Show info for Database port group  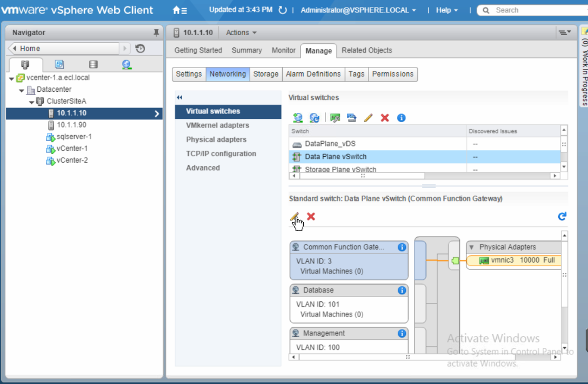(x=402, y=291)
